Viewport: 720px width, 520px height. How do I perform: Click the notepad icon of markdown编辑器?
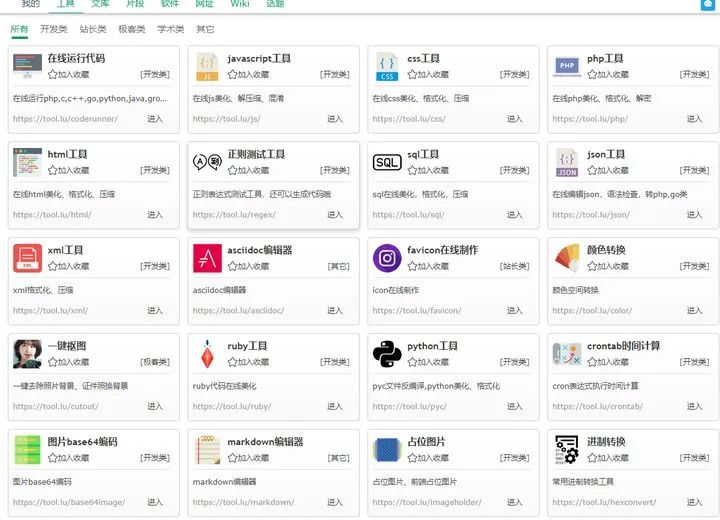point(207,450)
